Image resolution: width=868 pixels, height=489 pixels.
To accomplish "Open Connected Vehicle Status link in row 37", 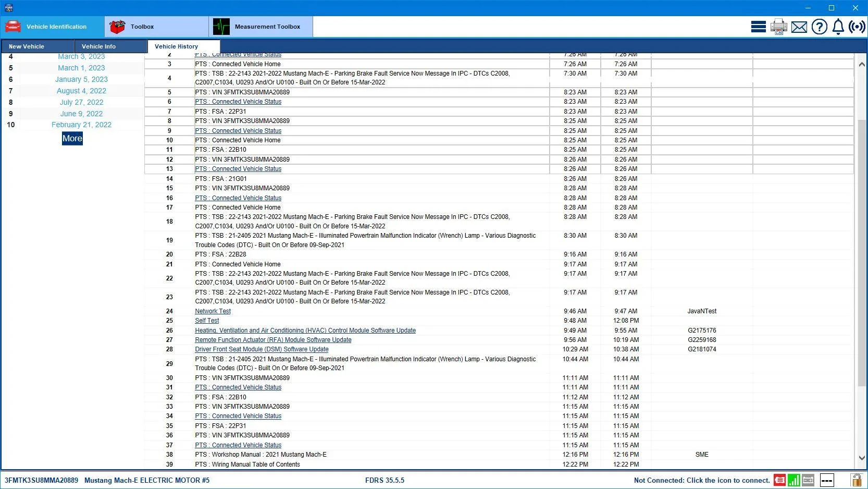I will [x=238, y=445].
